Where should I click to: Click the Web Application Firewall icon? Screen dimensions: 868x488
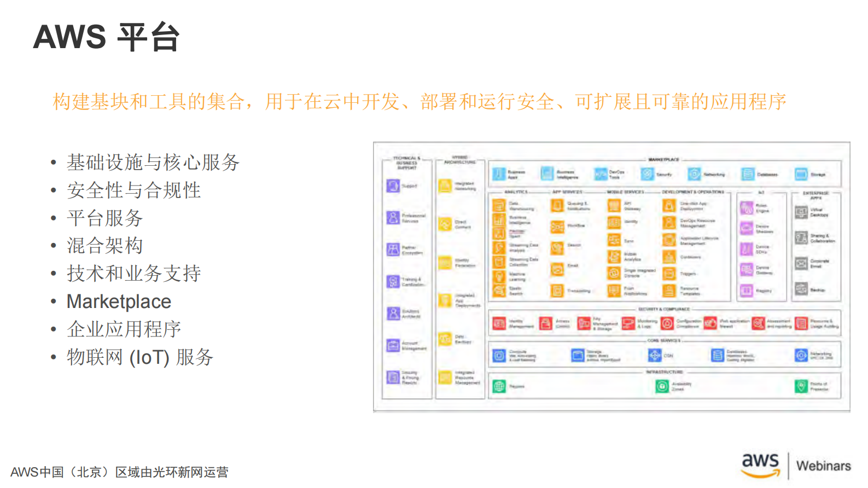click(710, 323)
